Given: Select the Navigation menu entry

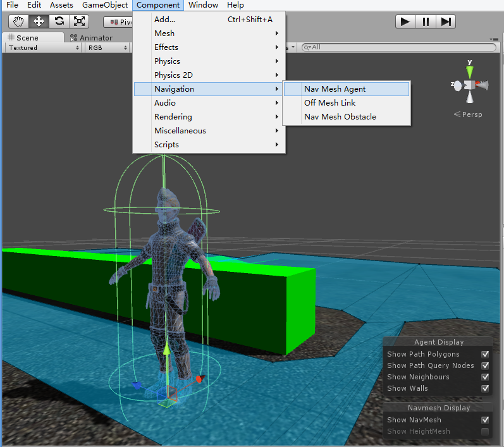Looking at the screenshot, I should [209, 89].
